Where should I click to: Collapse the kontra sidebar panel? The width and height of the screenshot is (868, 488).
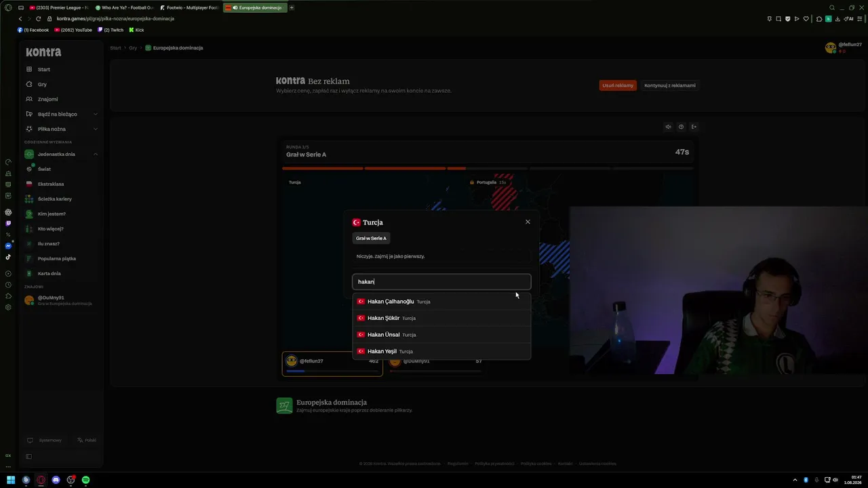coord(28,456)
